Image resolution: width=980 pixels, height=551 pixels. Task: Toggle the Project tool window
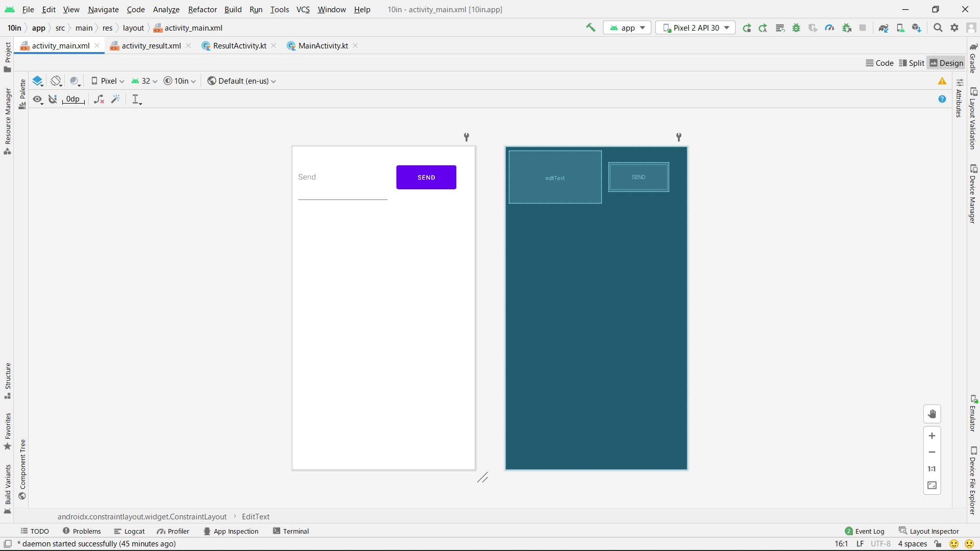(8, 57)
